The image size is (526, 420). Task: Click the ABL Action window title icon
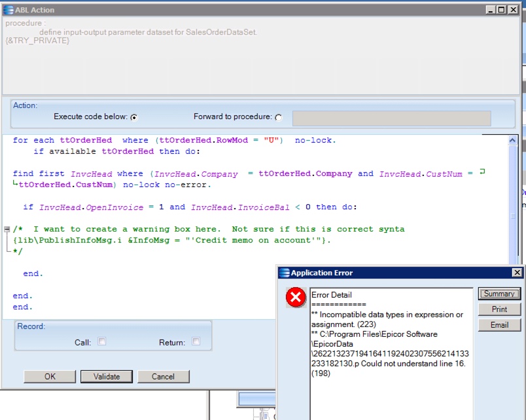(8, 10)
